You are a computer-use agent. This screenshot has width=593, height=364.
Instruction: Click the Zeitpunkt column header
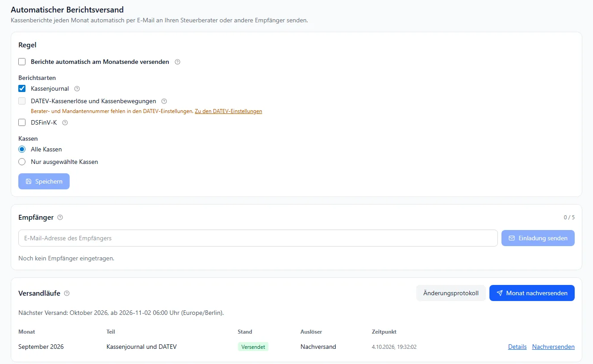(x=384, y=332)
